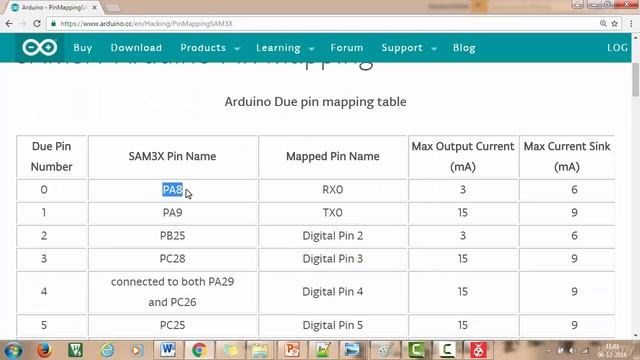Click the URL address bar field
The width and height of the screenshot is (640, 360).
pyautogui.click(x=327, y=24)
